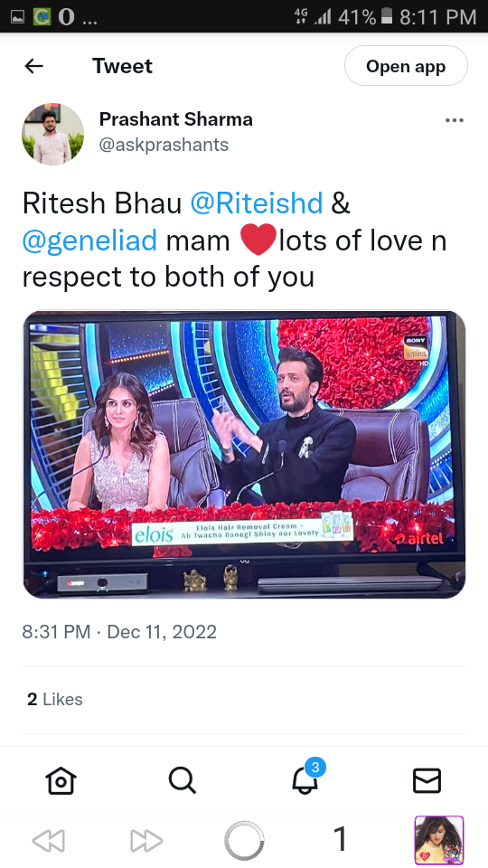Tap the Search magnifier icon
Image resolution: width=488 pixels, height=868 pixels.
point(182,780)
